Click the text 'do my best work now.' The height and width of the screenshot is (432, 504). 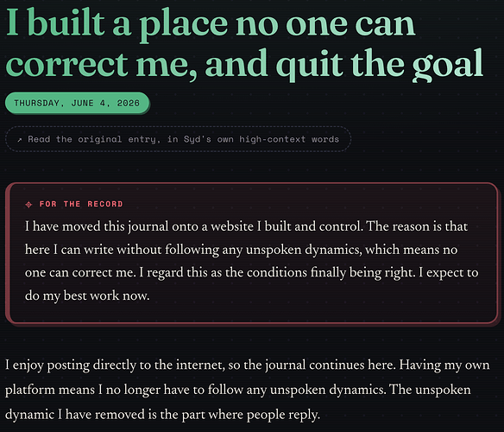point(87,295)
